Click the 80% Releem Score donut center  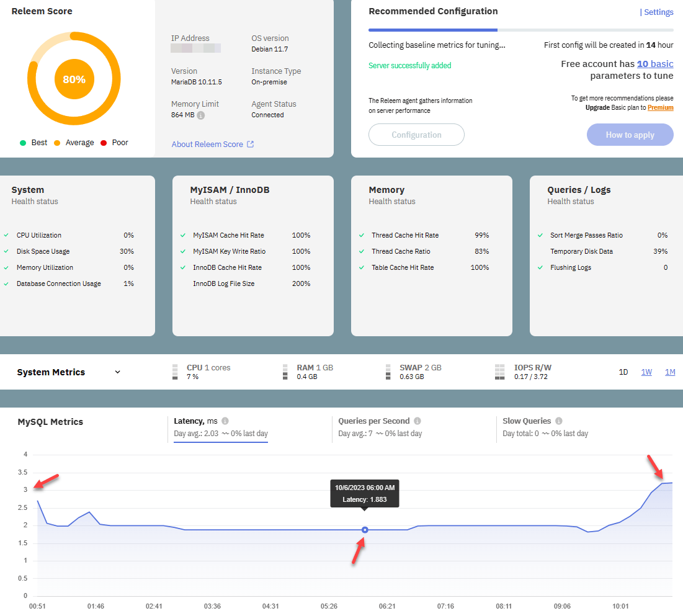click(x=74, y=79)
